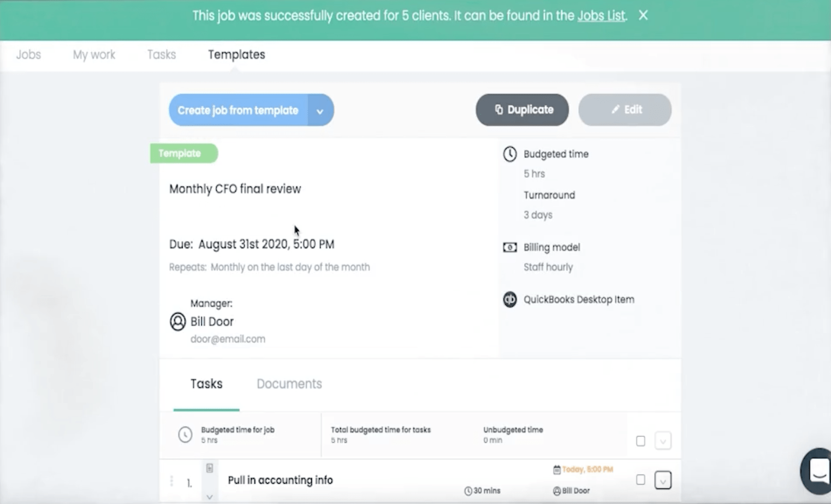Tick the checkbox for Pull in accounting info
This screenshot has width=831, height=504.
640,480
